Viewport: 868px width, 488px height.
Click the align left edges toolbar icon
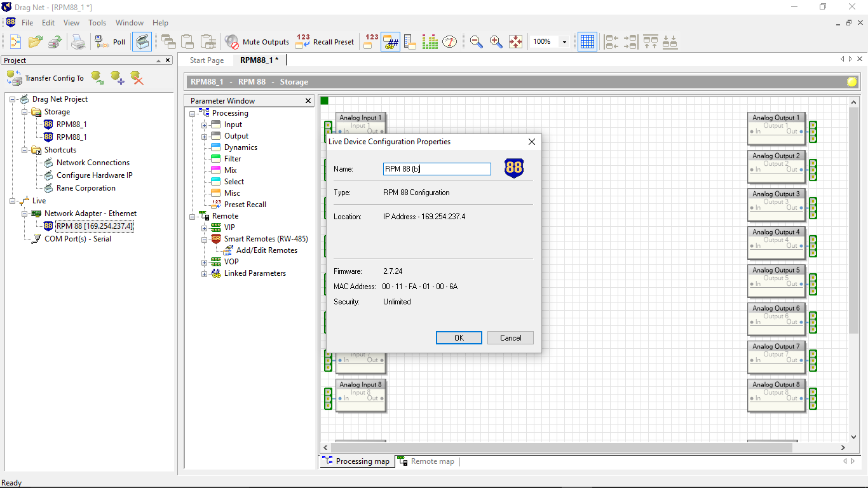611,42
